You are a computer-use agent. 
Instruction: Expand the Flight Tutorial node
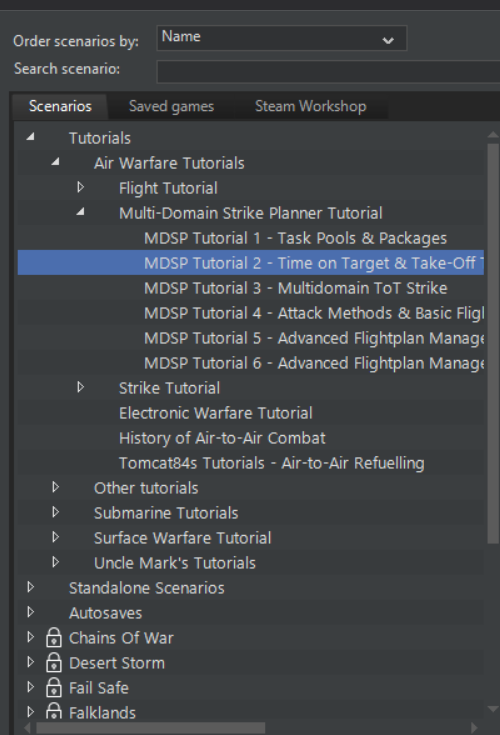(80, 188)
